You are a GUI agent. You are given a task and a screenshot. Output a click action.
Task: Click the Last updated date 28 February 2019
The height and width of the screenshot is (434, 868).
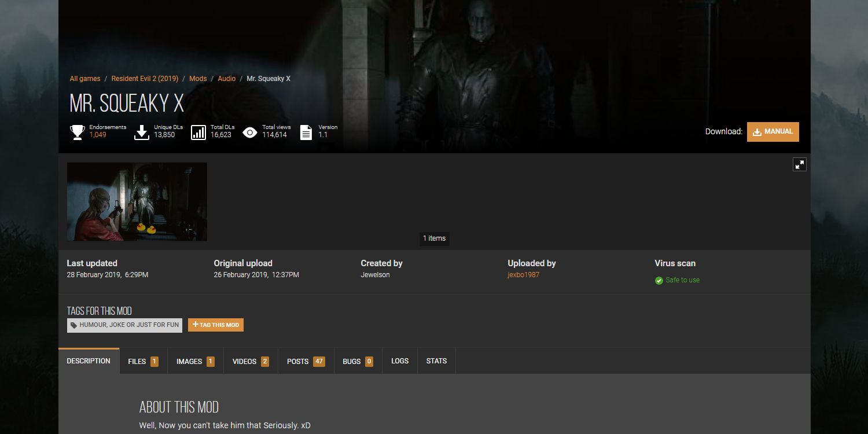coord(108,275)
